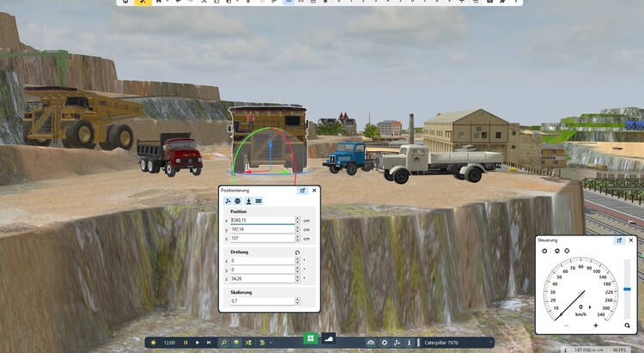Select the axes gizmo icon in Positionierung
The width and height of the screenshot is (644, 353).
point(228,201)
